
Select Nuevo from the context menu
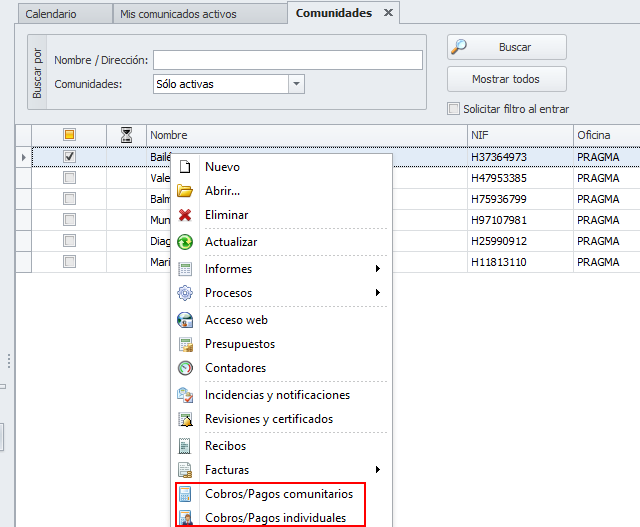click(x=281, y=167)
